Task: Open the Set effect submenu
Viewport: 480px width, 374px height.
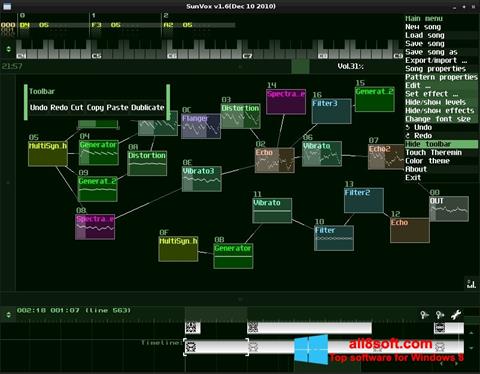Action: point(431,94)
